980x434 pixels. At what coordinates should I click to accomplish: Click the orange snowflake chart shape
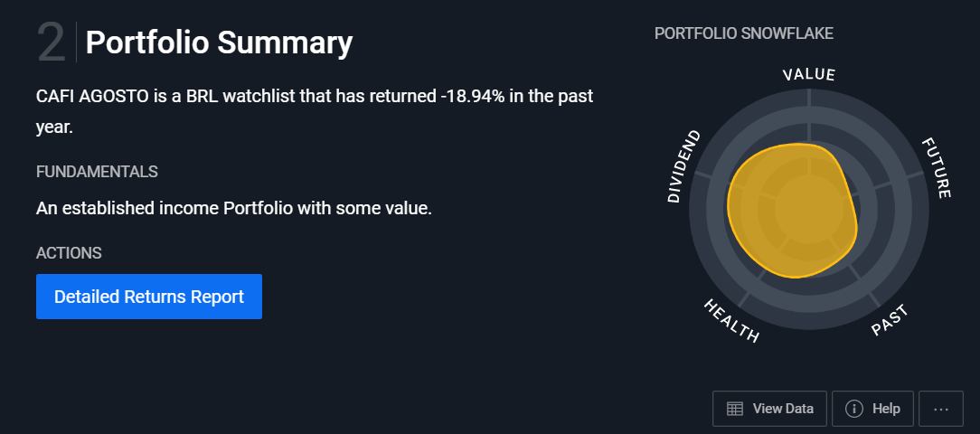[793, 210]
